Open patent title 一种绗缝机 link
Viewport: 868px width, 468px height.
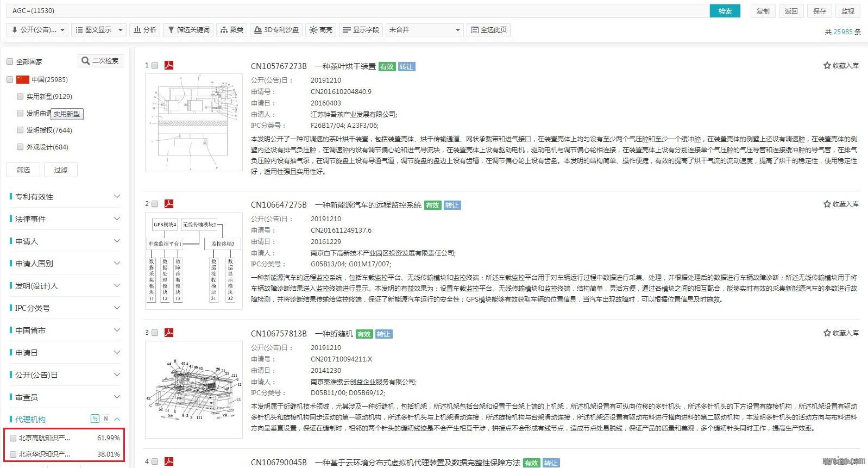pyautogui.click(x=334, y=334)
